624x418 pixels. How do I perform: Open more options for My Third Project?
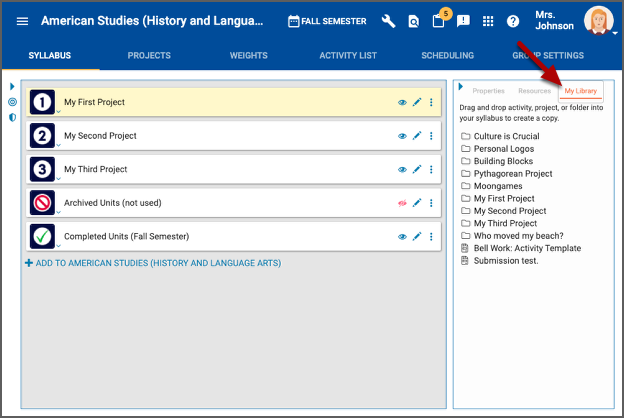431,169
